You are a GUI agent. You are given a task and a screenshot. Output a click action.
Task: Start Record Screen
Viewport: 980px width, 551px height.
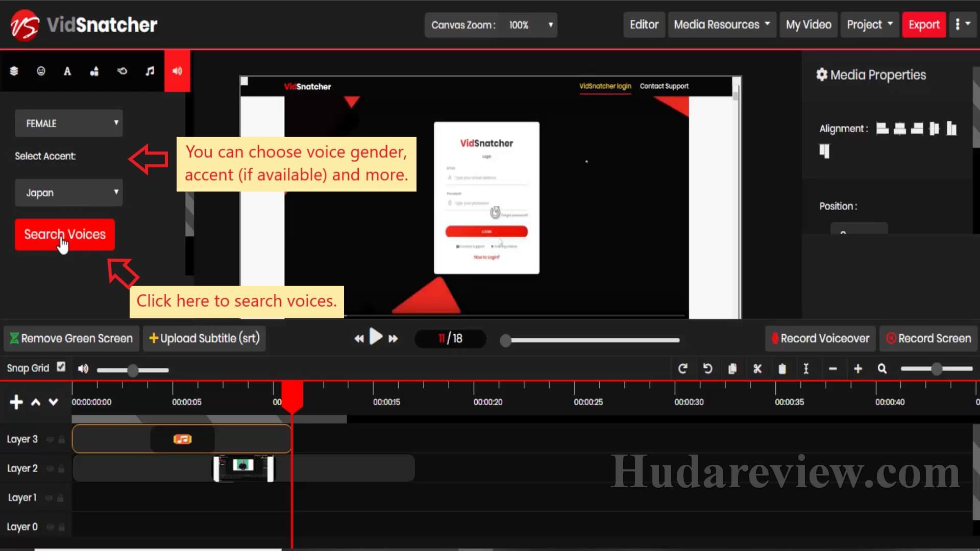[x=928, y=338]
